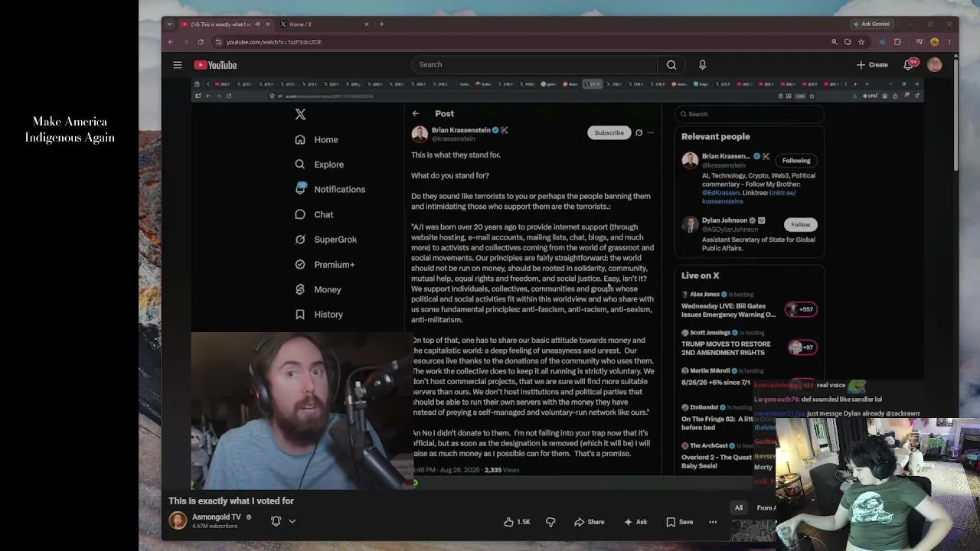The width and height of the screenshot is (980, 551).
Task: Select the All filter chip
Action: (x=739, y=507)
